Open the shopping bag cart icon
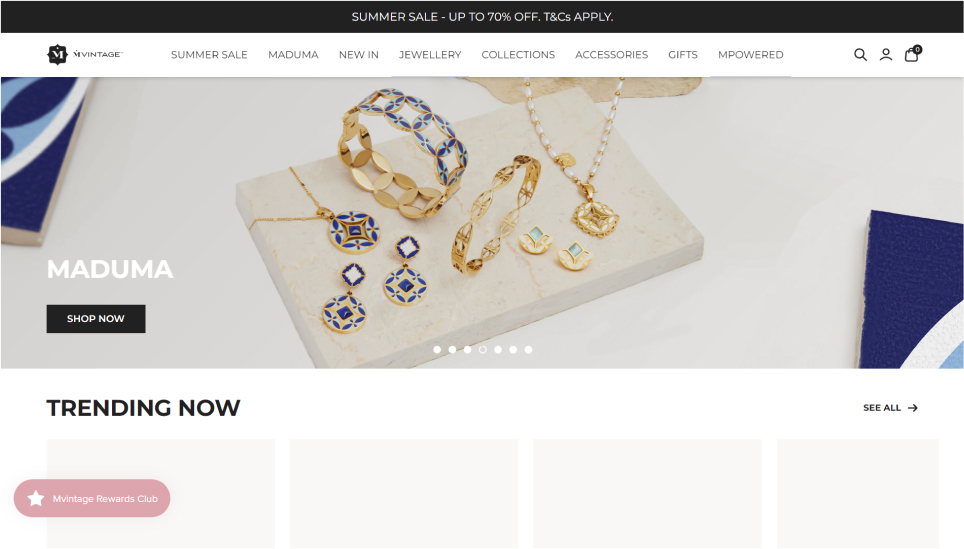Image resolution: width=964 pixels, height=549 pixels. pos(912,54)
